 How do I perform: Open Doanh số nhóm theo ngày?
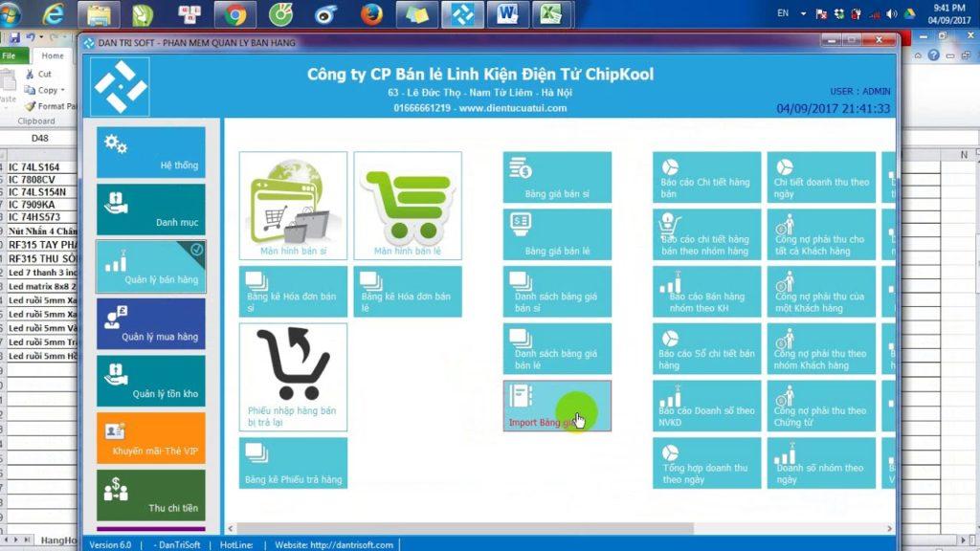pos(821,463)
